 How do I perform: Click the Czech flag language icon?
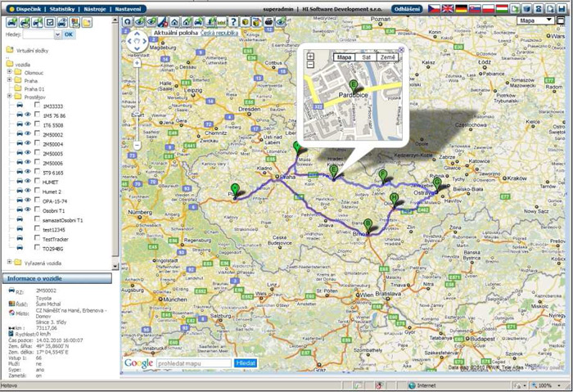(434, 8)
